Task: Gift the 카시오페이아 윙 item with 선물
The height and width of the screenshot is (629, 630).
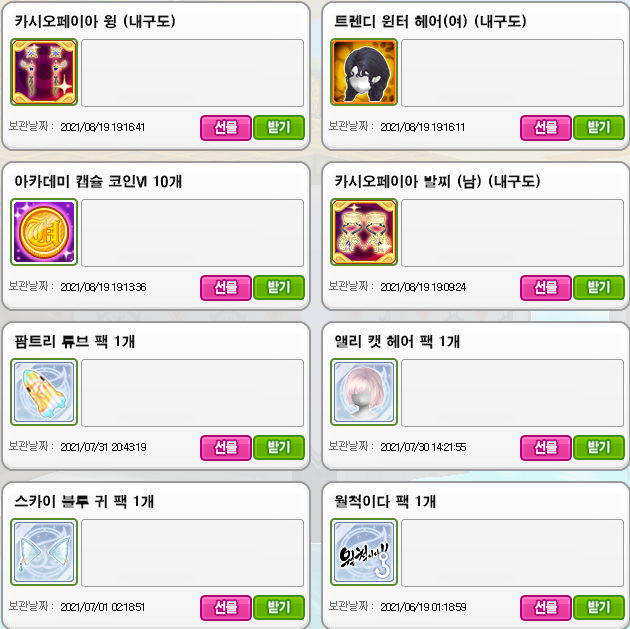Action: [226, 128]
